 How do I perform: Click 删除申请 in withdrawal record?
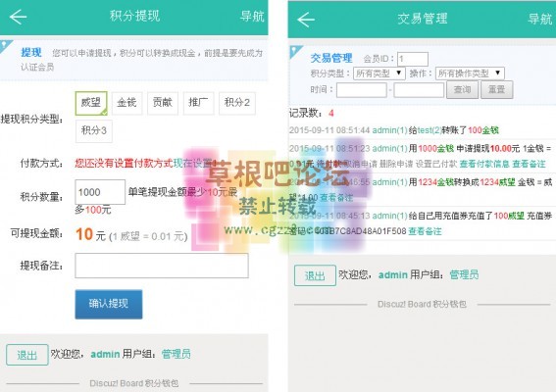(396, 164)
